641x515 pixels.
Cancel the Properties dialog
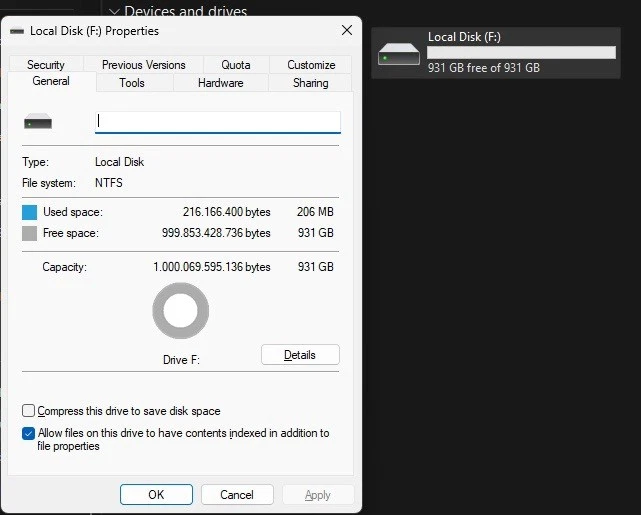[237, 495]
